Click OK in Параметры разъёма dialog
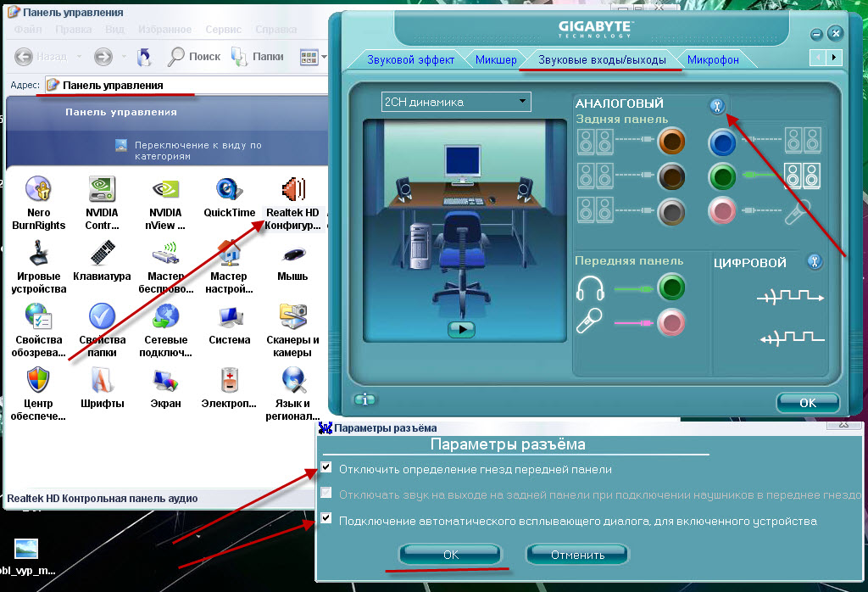Viewport: 868px width, 592px height. [450, 555]
